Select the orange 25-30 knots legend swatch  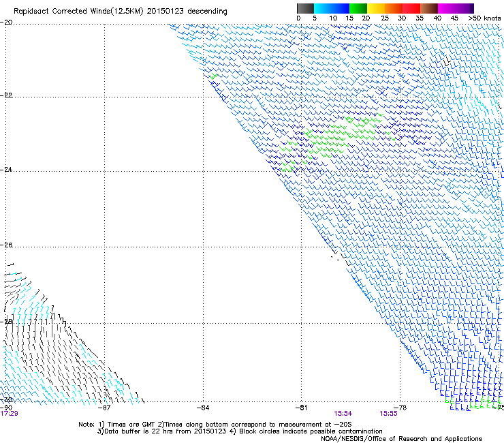[394, 8]
